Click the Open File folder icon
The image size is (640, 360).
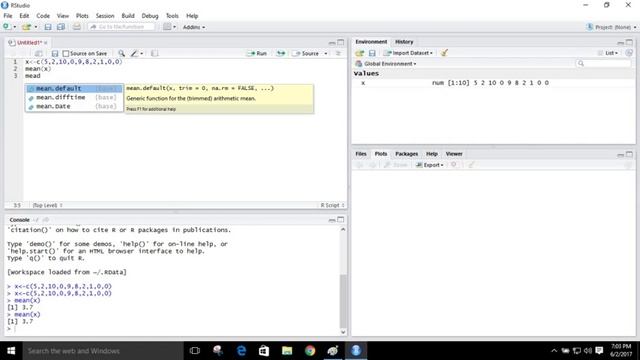[26, 27]
